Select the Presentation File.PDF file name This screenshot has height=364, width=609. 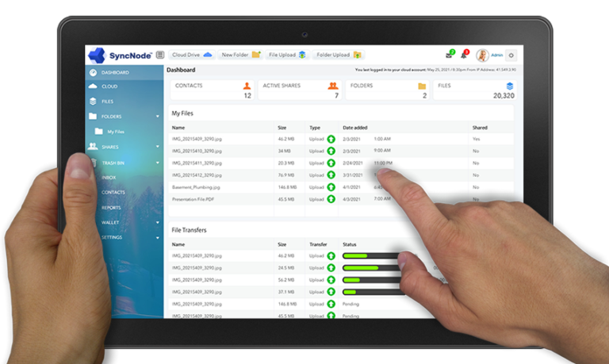point(193,199)
